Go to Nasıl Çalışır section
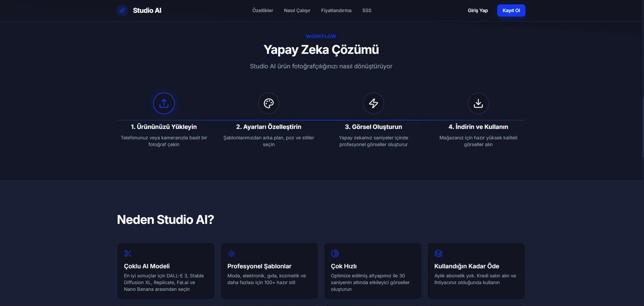Image resolution: width=644 pixels, height=306 pixels. (297, 10)
